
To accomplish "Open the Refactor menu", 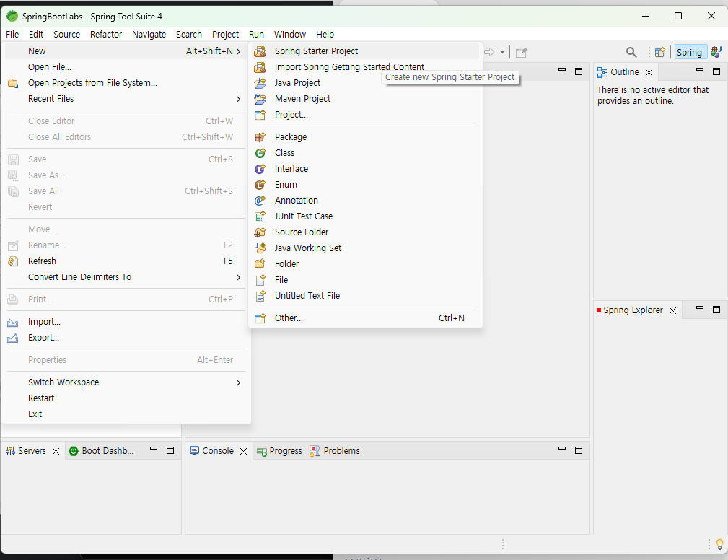I will coord(106,35).
